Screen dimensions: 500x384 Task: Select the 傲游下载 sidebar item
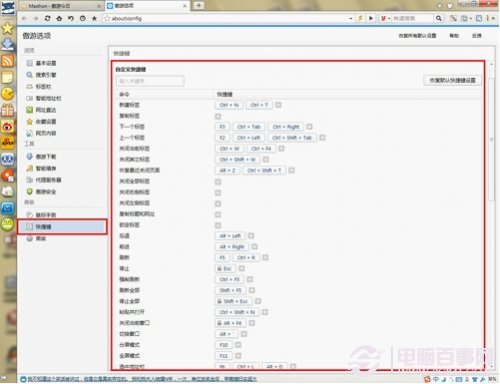41,156
